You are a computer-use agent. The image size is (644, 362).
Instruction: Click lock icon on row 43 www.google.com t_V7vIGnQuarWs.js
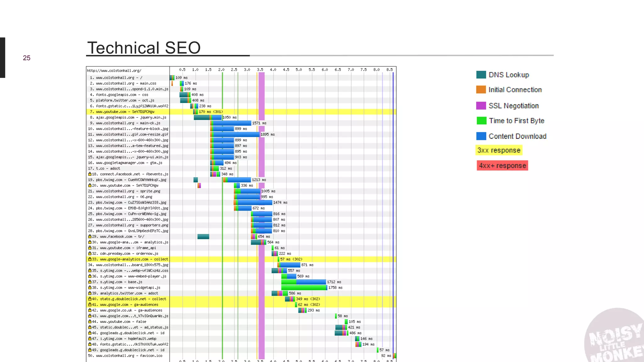coord(90,315)
